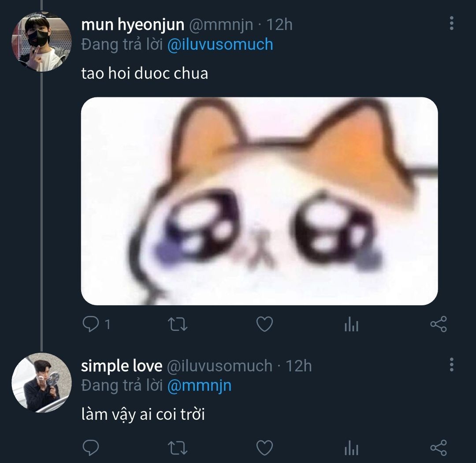This screenshot has width=476, height=463.
Task: Open simple love's profile avatar
Action: click(41, 383)
